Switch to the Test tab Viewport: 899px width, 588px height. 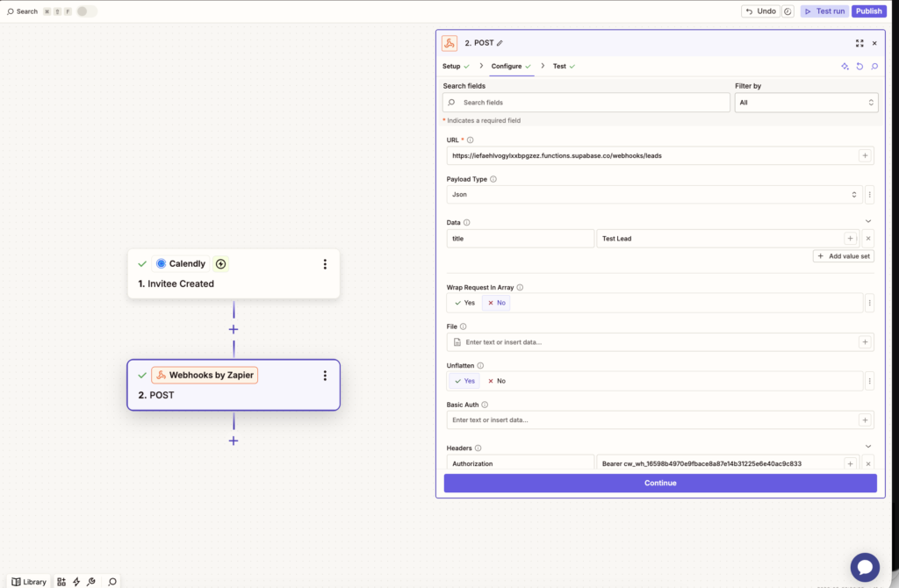click(559, 67)
